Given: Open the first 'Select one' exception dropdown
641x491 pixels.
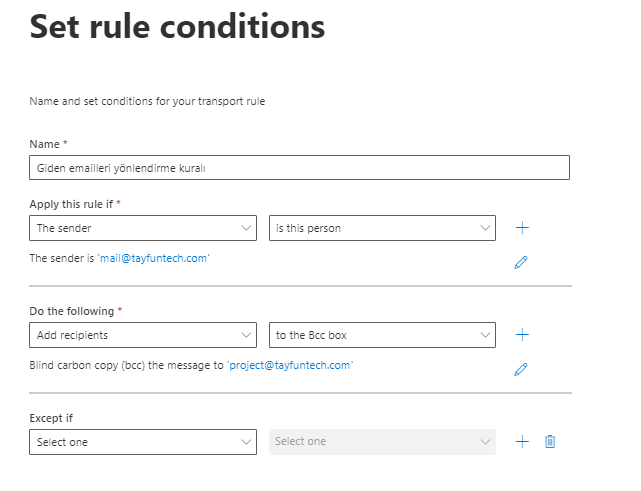Looking at the screenshot, I should pyautogui.click(x=143, y=442).
